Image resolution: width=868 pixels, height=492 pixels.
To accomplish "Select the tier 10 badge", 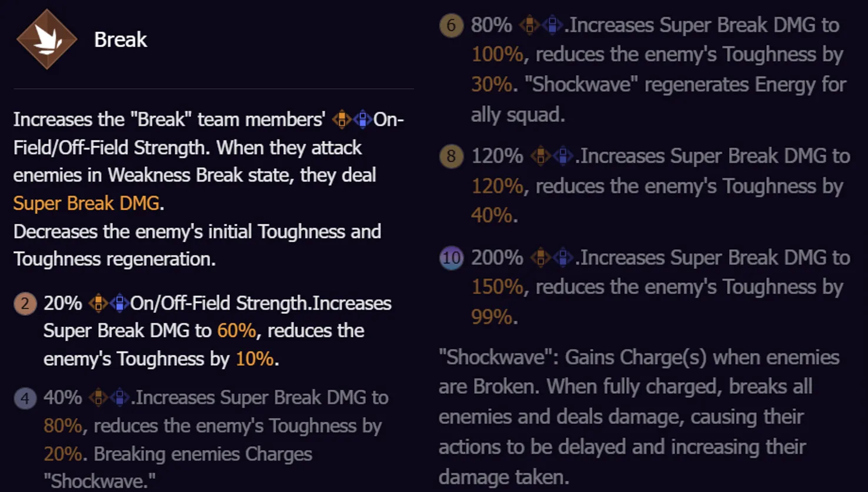I will tap(451, 257).
